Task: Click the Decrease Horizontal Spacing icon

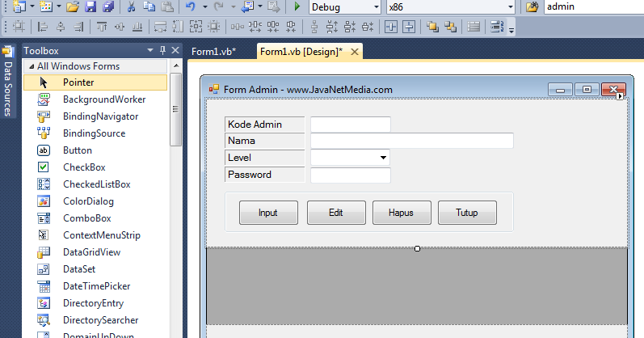Action: point(273,27)
